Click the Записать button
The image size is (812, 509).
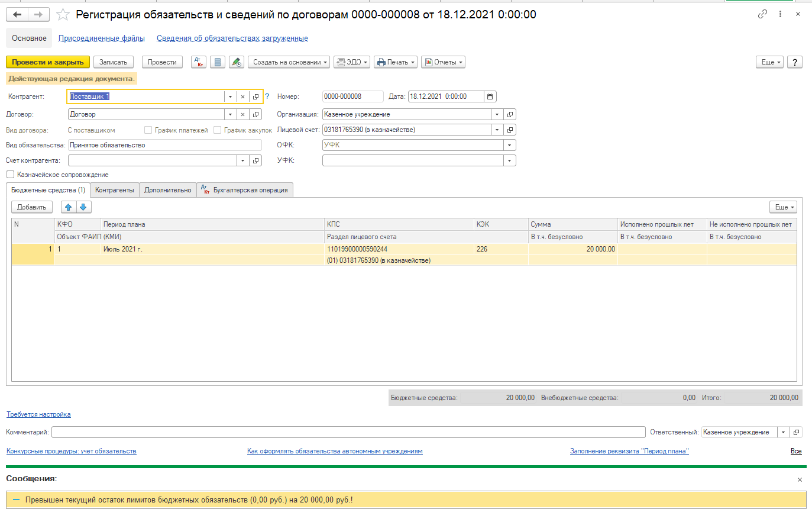click(114, 62)
